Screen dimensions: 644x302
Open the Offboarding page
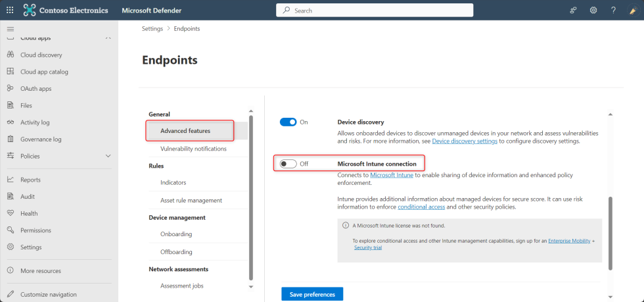(176, 252)
